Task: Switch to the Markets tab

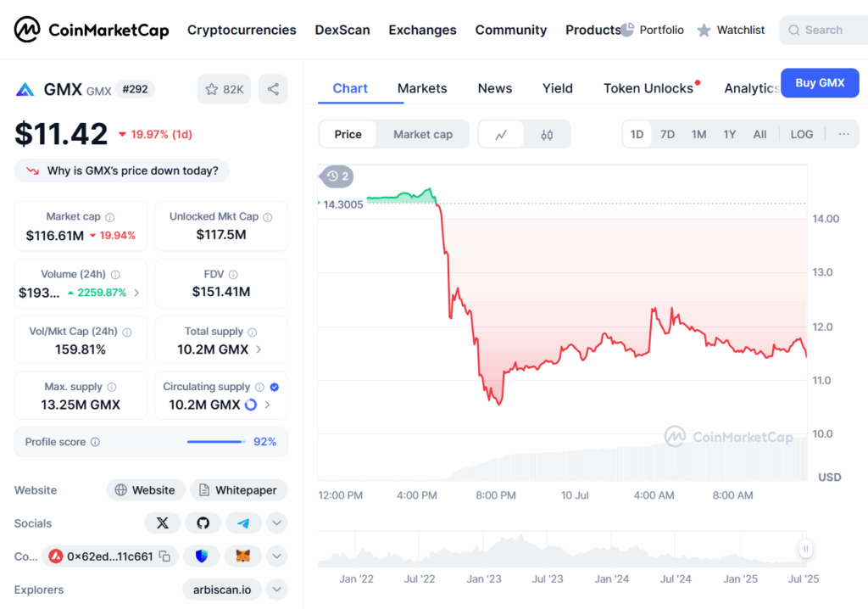Action: pyautogui.click(x=422, y=88)
